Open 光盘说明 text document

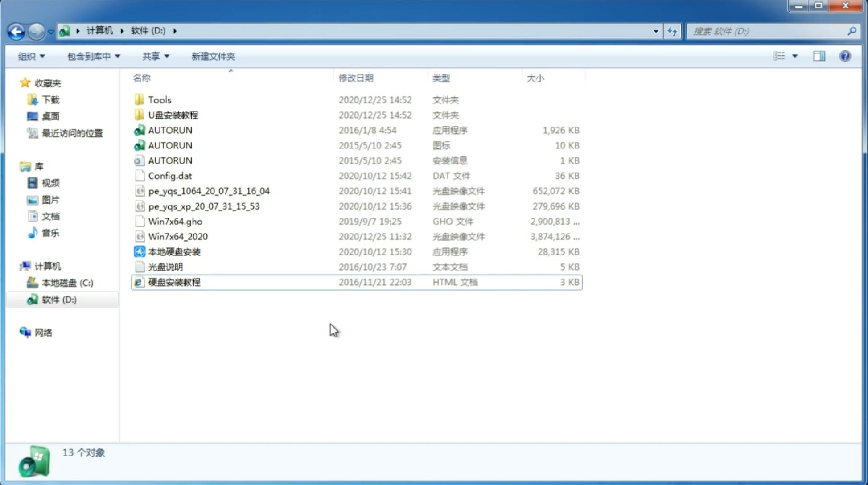pyautogui.click(x=166, y=267)
